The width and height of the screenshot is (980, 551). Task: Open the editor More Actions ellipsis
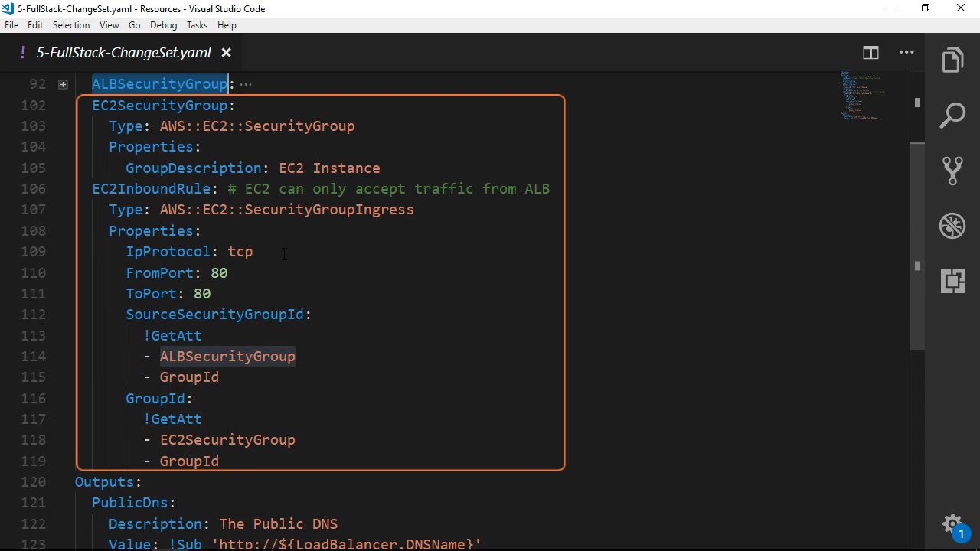point(906,52)
